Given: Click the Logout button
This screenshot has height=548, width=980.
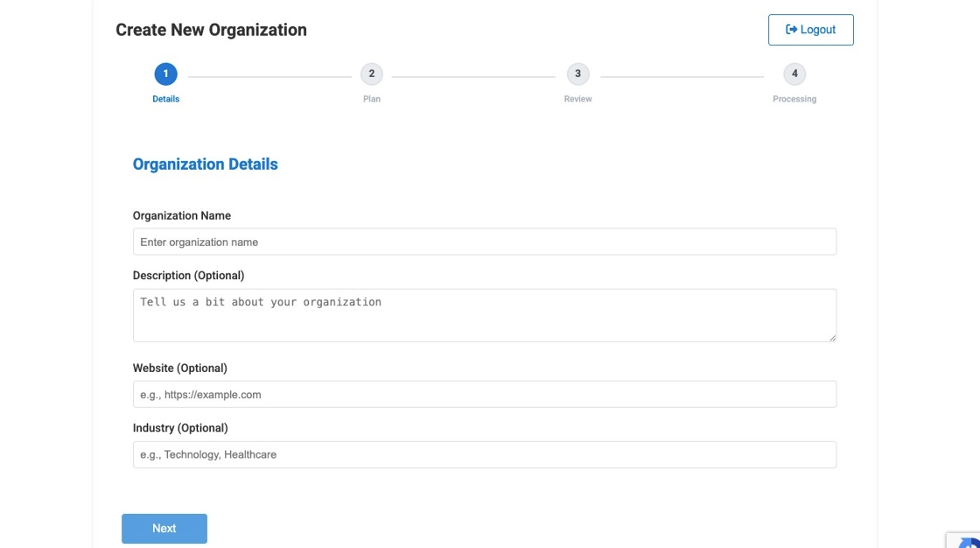Looking at the screenshot, I should coord(811,29).
